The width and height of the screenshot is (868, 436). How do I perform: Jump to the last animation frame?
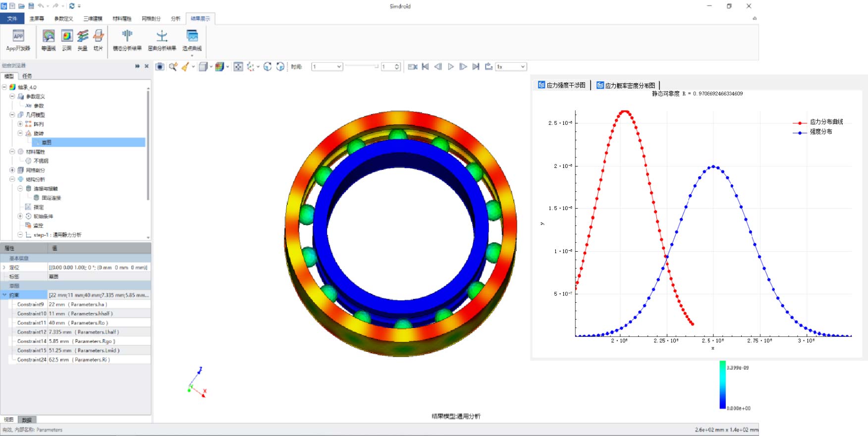[476, 67]
